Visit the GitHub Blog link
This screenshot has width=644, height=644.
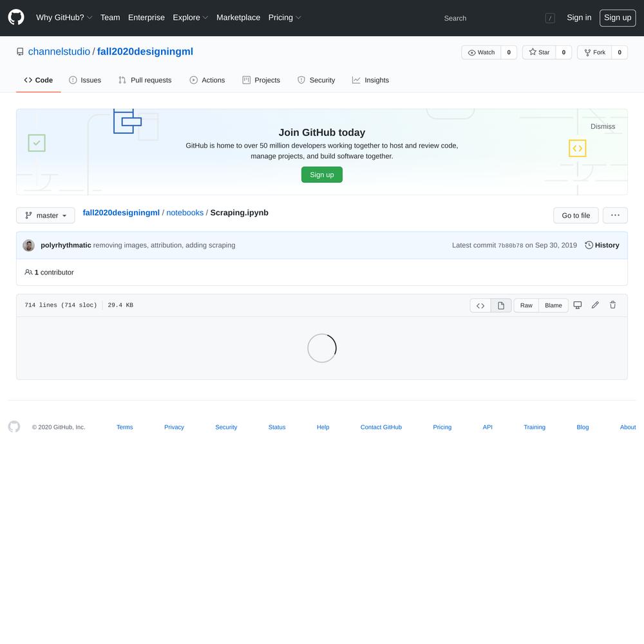coord(582,427)
